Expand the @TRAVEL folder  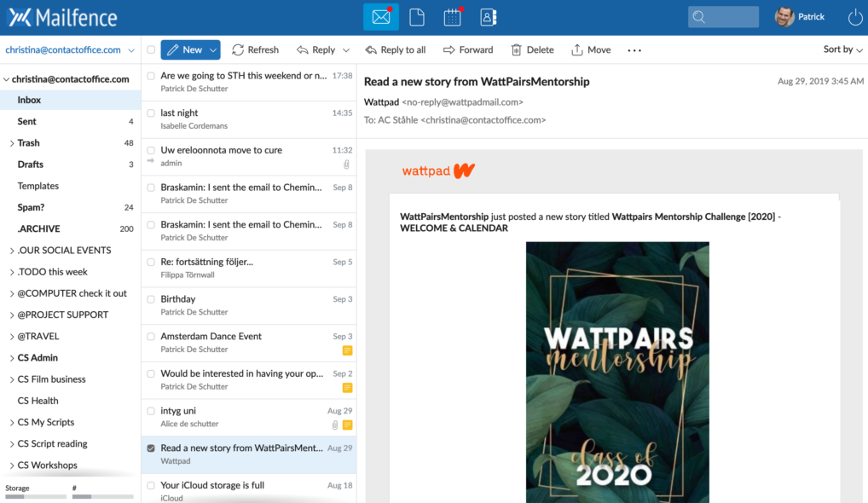point(12,337)
